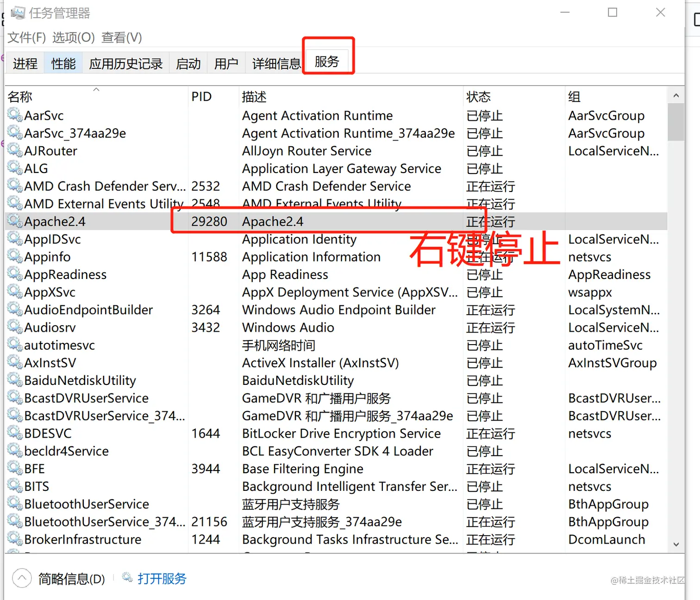Open the 查看(V) menu

(121, 37)
